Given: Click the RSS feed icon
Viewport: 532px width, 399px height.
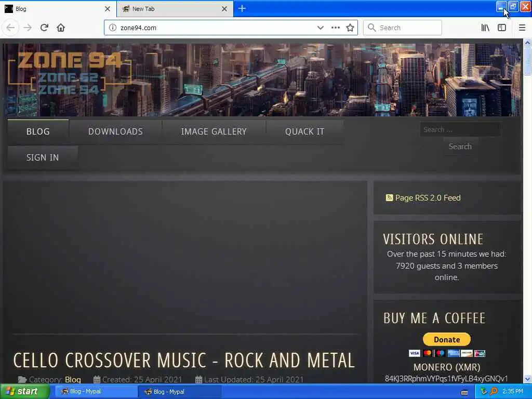Looking at the screenshot, I should tap(389, 197).
